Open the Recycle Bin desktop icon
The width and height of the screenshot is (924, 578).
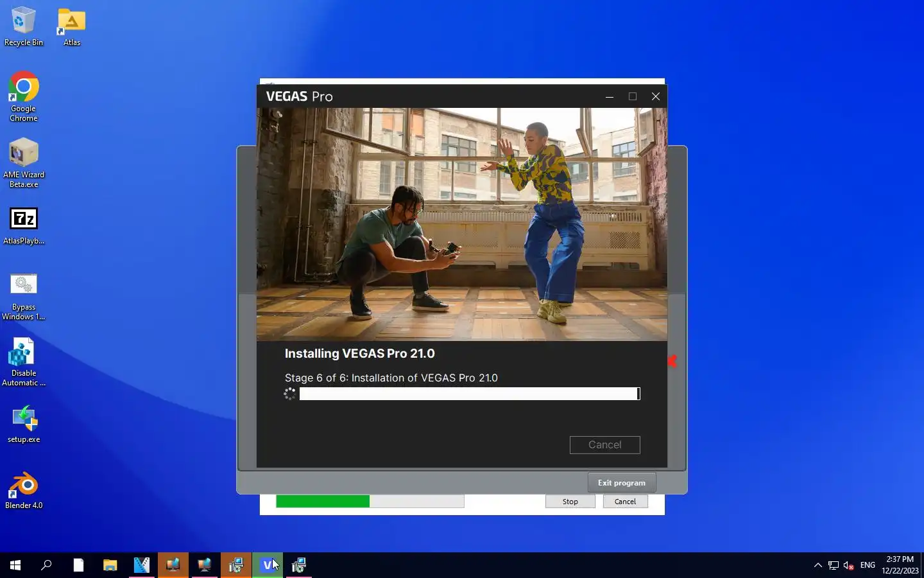24,26
